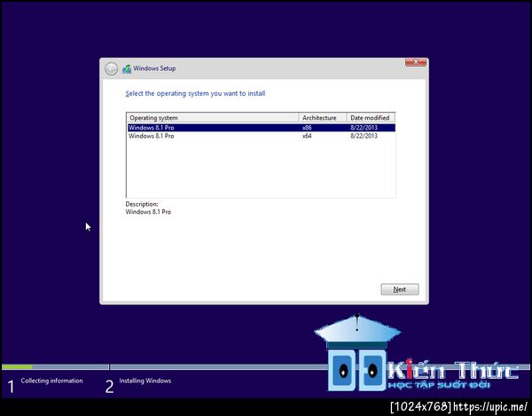Click the x86 architecture cell

click(x=307, y=128)
